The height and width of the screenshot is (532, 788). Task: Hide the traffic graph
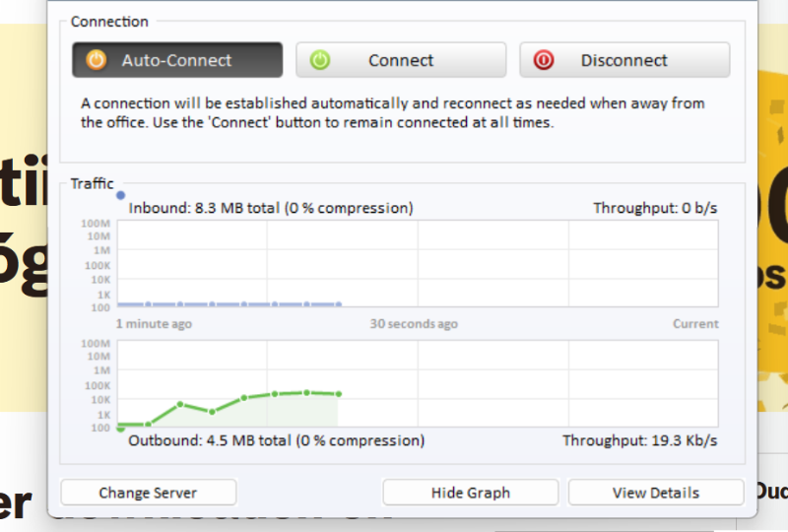point(470,493)
